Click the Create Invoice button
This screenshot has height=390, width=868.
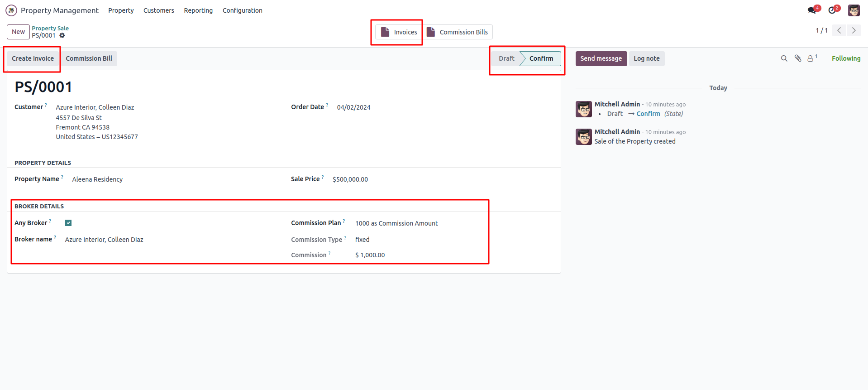click(33, 58)
